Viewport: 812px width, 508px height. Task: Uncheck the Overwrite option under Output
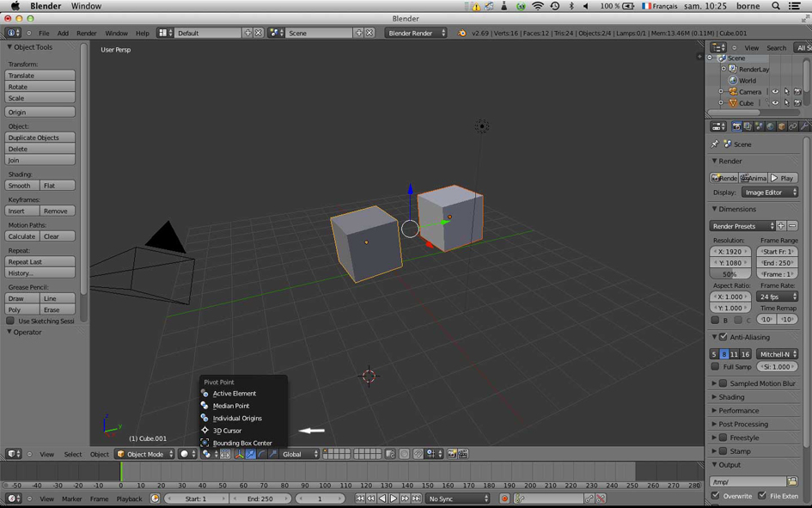pos(716,496)
